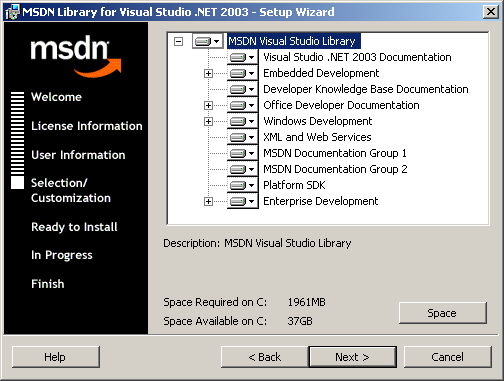Click the msdn logo
The height and width of the screenshot is (381, 504).
click(75, 56)
